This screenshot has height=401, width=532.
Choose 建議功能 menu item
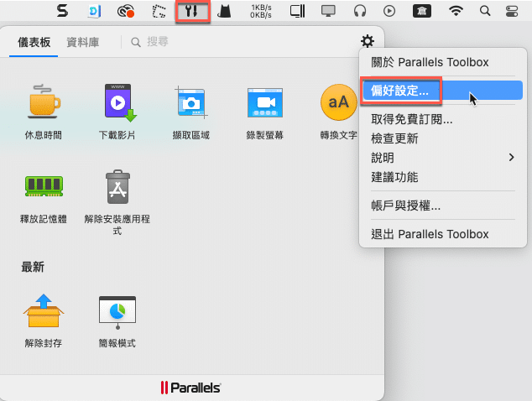tap(443, 177)
